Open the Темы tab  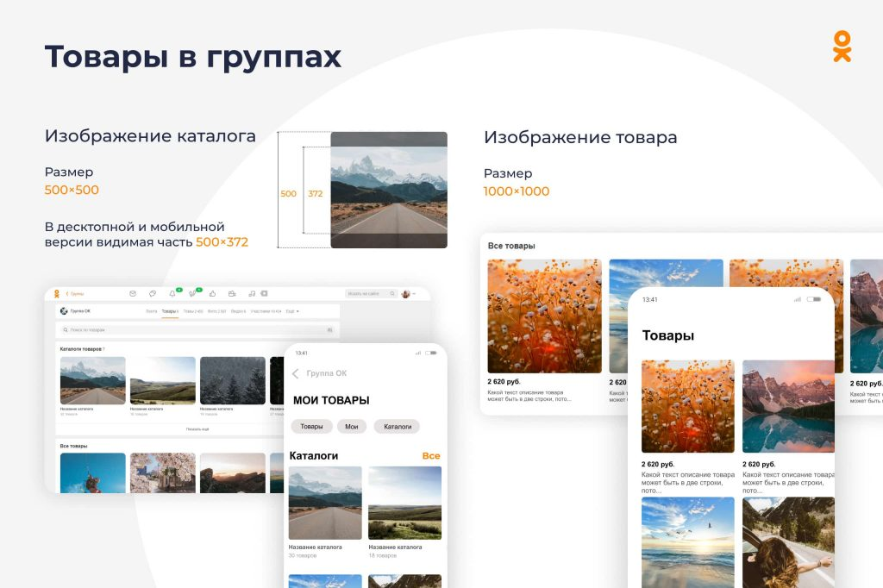coord(193,311)
